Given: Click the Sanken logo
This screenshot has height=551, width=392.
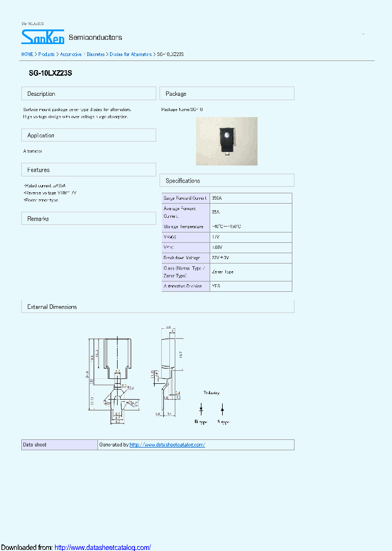Looking at the screenshot, I should (x=43, y=36).
